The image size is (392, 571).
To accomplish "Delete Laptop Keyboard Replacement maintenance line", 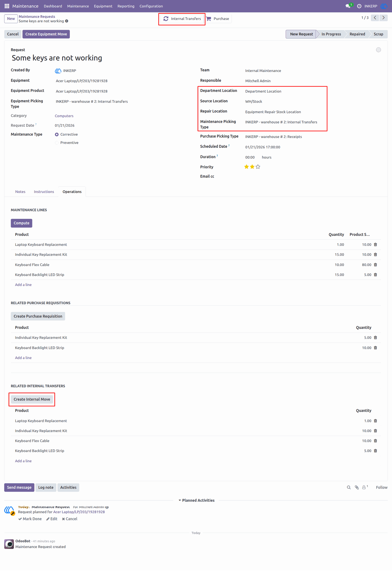I will (375, 244).
